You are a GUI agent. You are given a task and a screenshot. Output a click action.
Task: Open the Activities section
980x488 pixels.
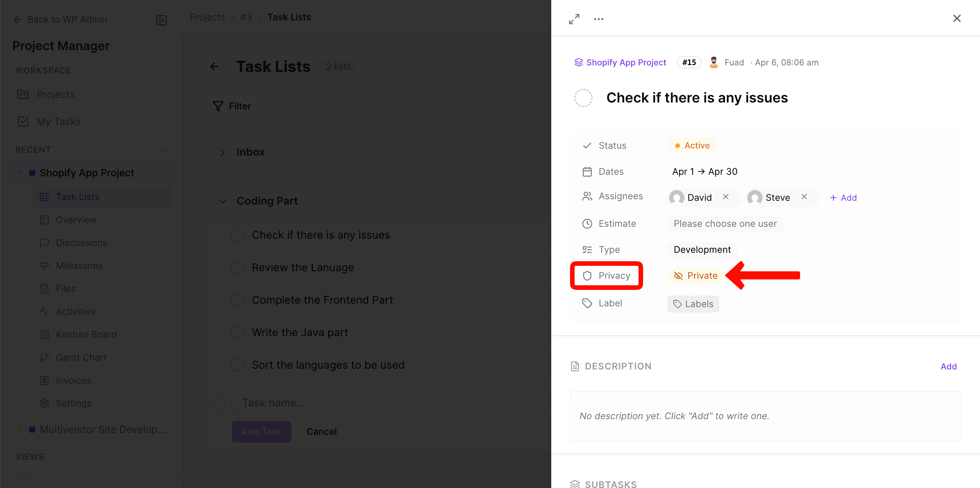(x=76, y=311)
